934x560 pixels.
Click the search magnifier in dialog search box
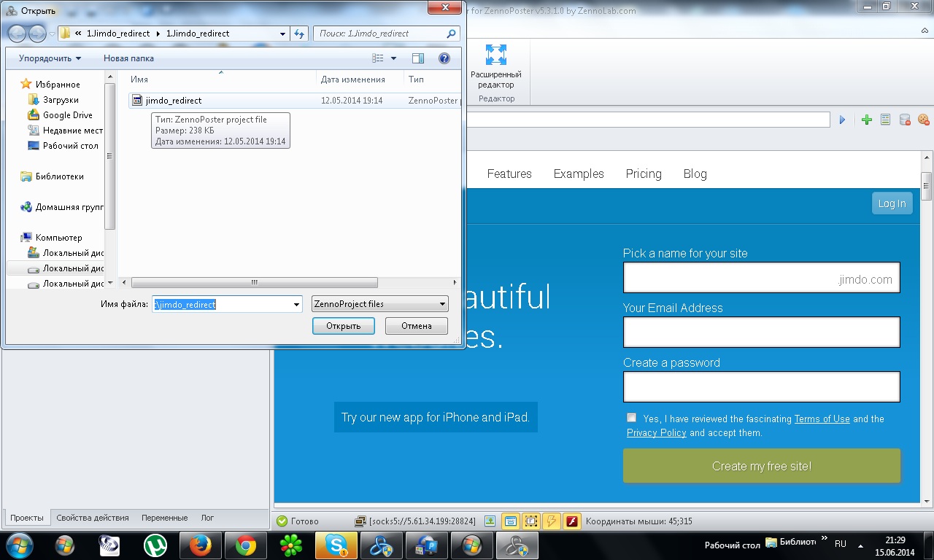[x=451, y=34]
